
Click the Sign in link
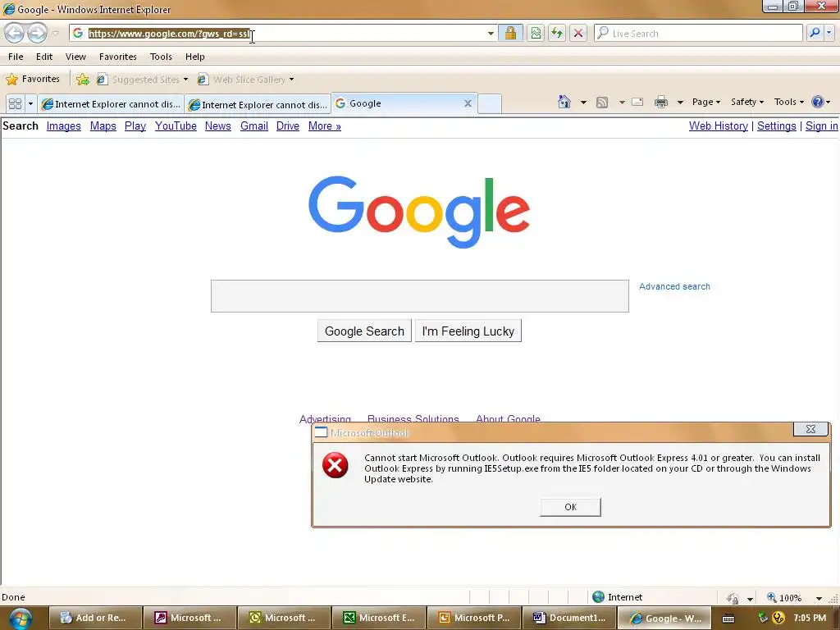point(822,126)
